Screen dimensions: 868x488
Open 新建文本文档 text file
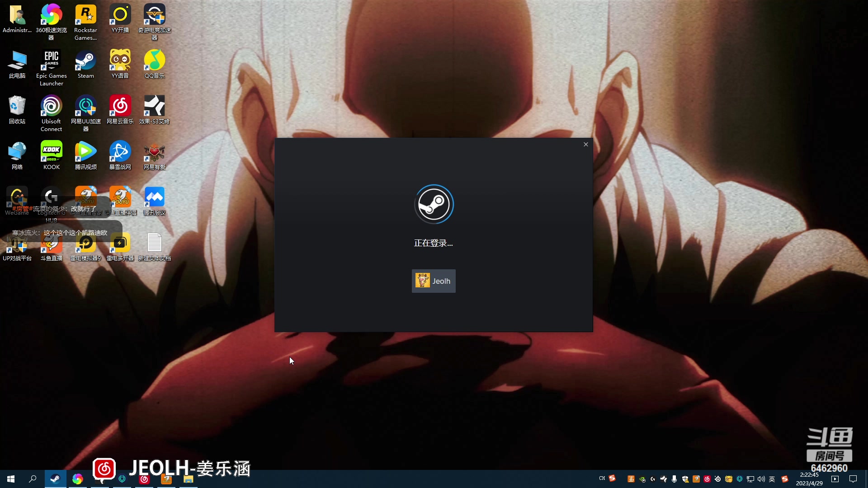click(154, 244)
